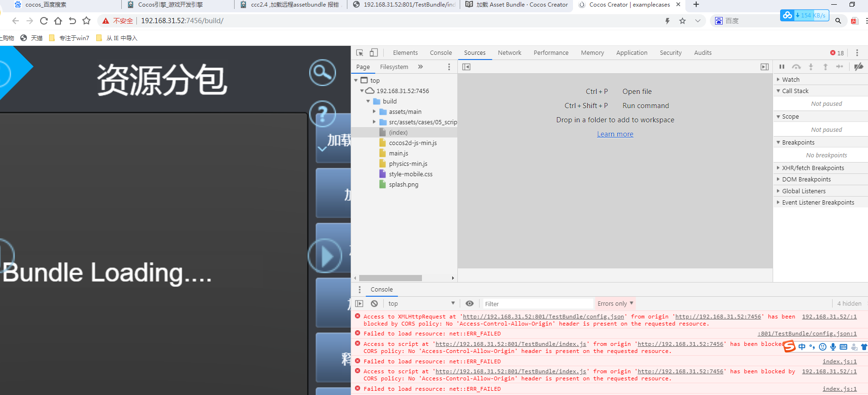Open a new browser tab
The width and height of the screenshot is (868, 395).
pyautogui.click(x=696, y=5)
